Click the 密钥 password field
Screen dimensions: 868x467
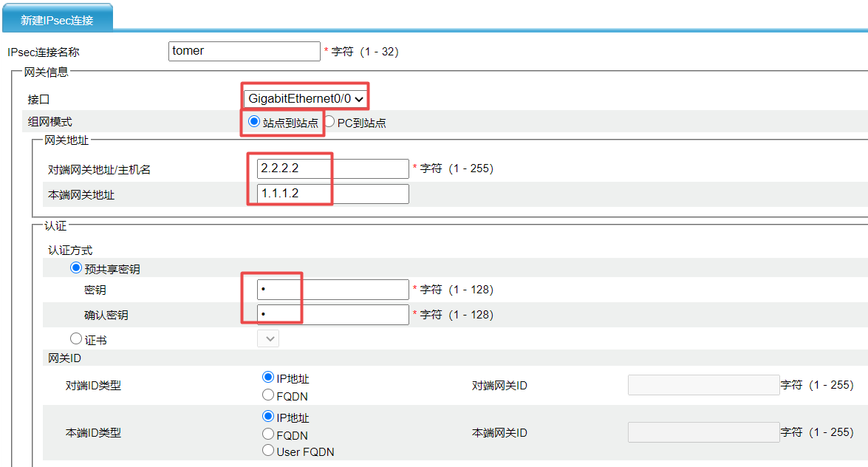click(x=332, y=290)
